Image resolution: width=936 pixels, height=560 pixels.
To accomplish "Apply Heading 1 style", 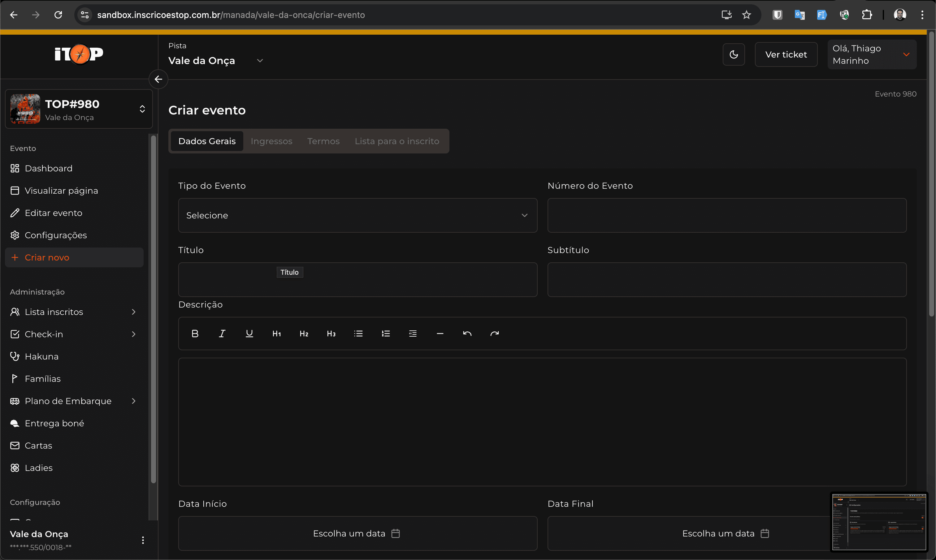I will (x=277, y=334).
